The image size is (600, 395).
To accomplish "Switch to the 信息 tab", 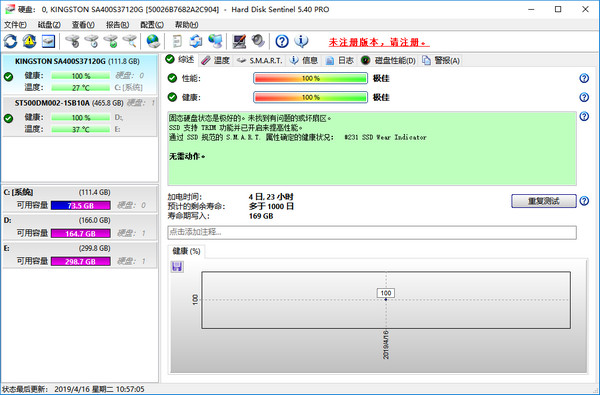I will click(304, 60).
